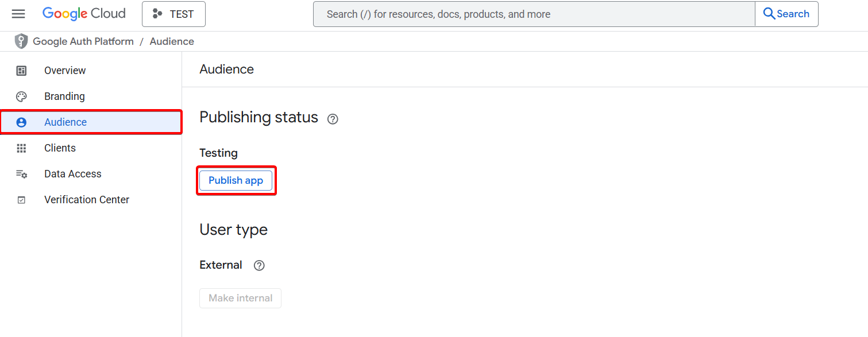
Task: Open help tooltip beside Publishing status
Action: tap(333, 119)
